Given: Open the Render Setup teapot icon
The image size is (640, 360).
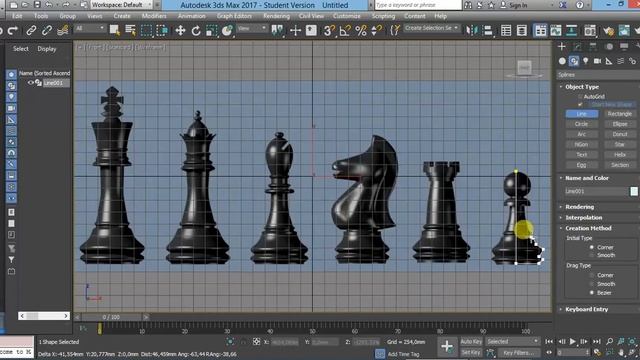Looking at the screenshot, I should pos(608,31).
